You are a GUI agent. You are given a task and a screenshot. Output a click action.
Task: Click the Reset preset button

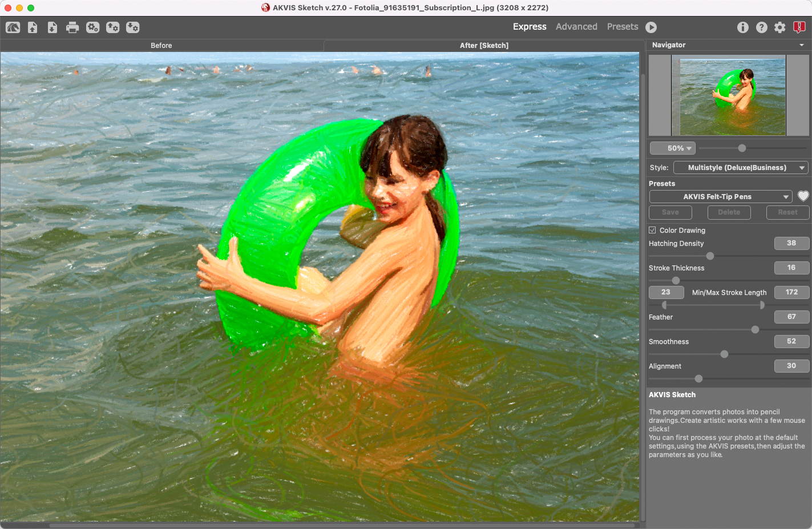coord(787,212)
